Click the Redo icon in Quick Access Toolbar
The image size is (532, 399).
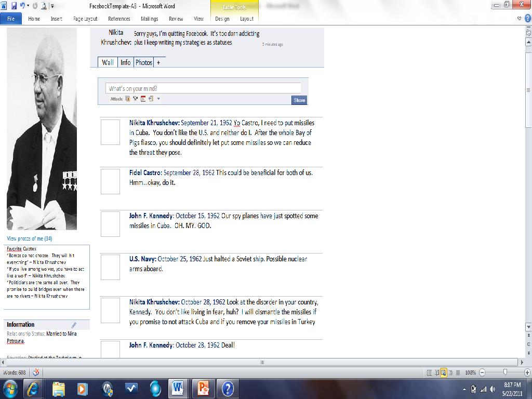(x=35, y=6)
